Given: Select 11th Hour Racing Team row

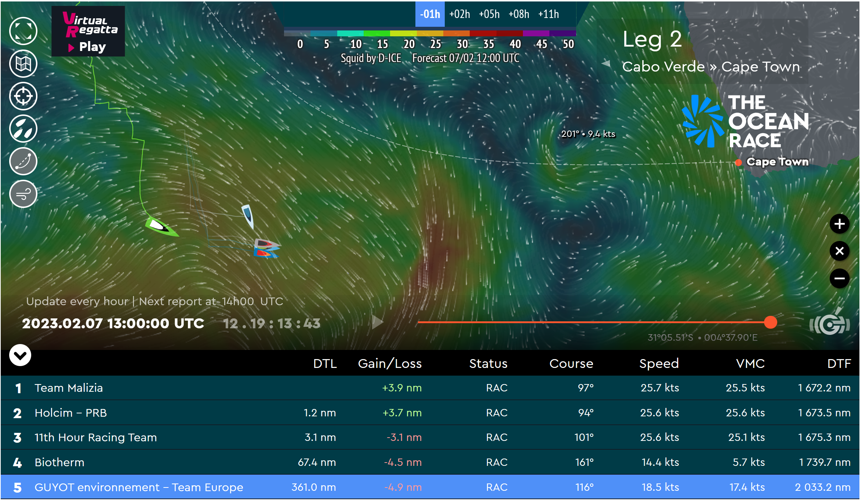Looking at the screenshot, I should (430, 437).
